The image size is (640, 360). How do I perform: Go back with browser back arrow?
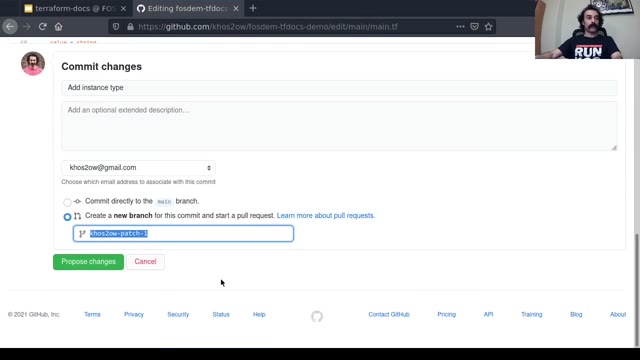[x=10, y=27]
